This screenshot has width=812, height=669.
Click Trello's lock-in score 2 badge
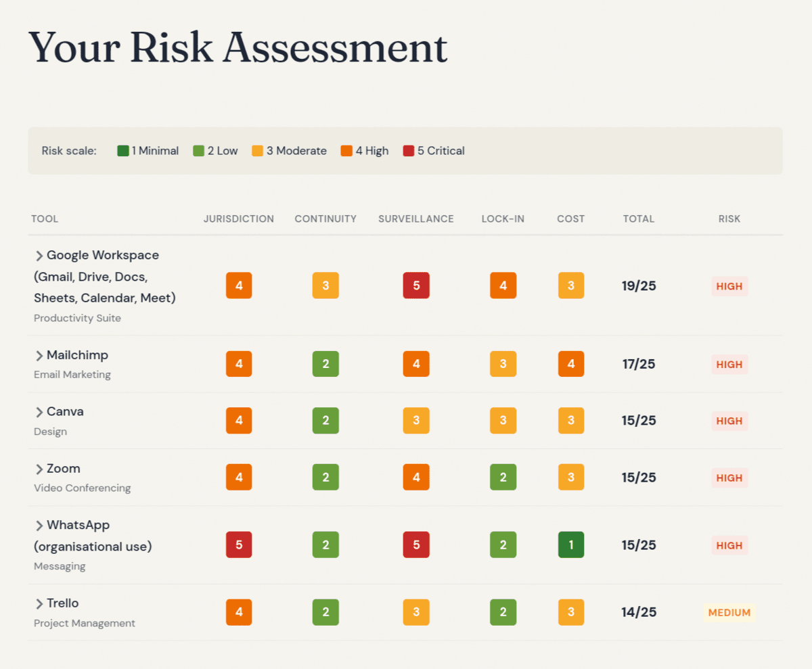(x=503, y=612)
